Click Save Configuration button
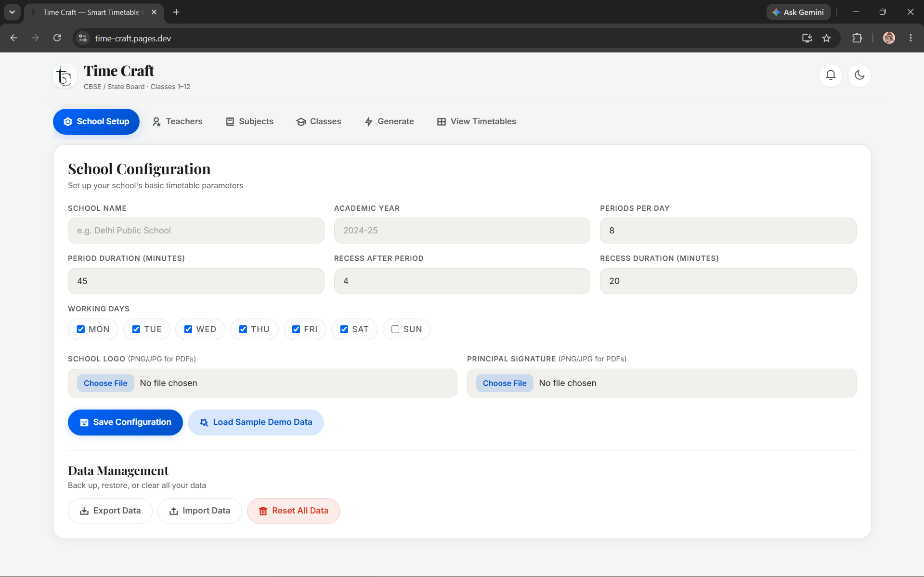 pyautogui.click(x=125, y=422)
